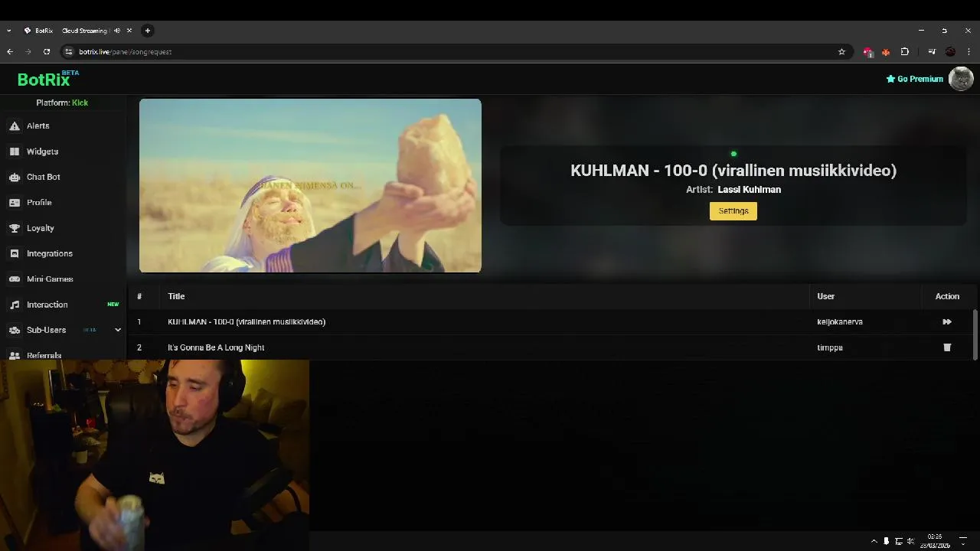The width and height of the screenshot is (980, 551).
Task: Open the network tray icon
Action: [899, 541]
